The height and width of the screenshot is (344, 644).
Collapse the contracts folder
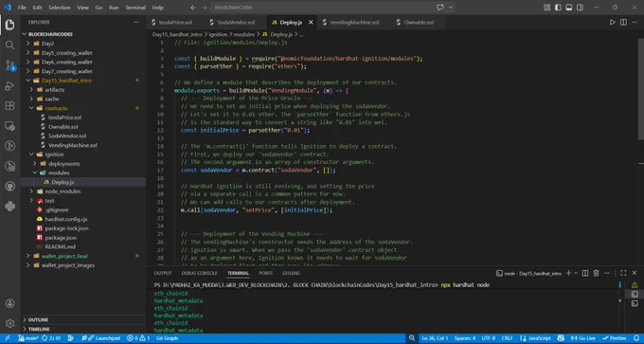tap(56, 108)
